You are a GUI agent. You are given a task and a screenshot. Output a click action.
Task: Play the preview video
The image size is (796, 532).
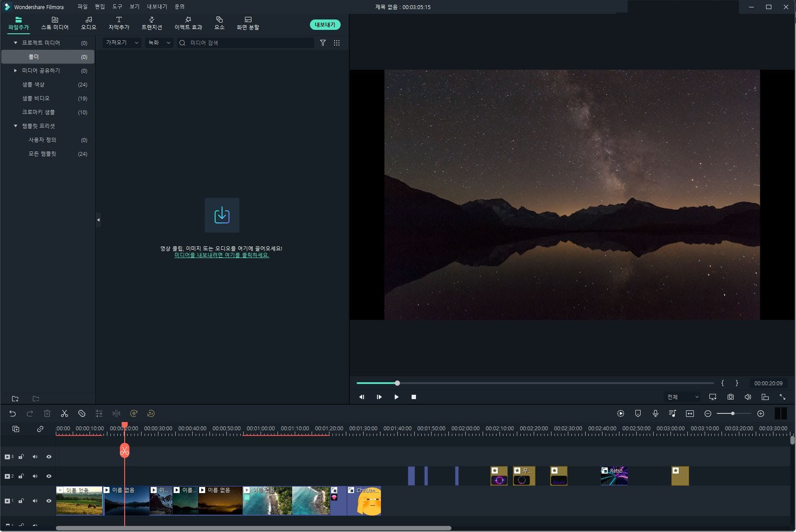tap(396, 397)
